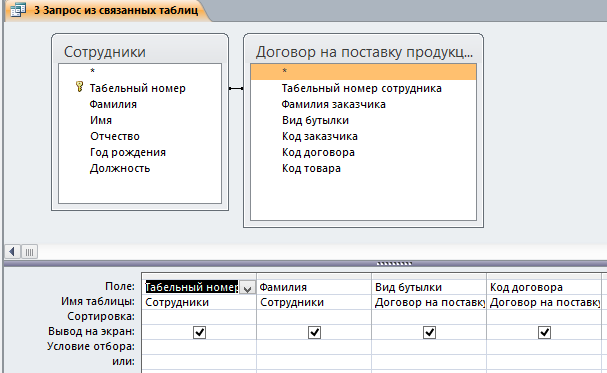The image size is (607, 373).
Task: Click the pane splitter handle above the grid
Action: tap(394, 264)
